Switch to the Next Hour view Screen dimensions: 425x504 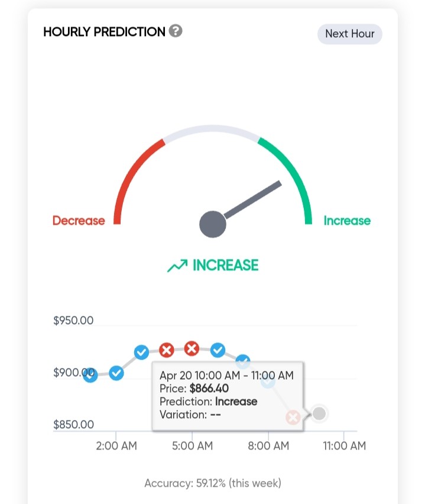pyautogui.click(x=349, y=34)
